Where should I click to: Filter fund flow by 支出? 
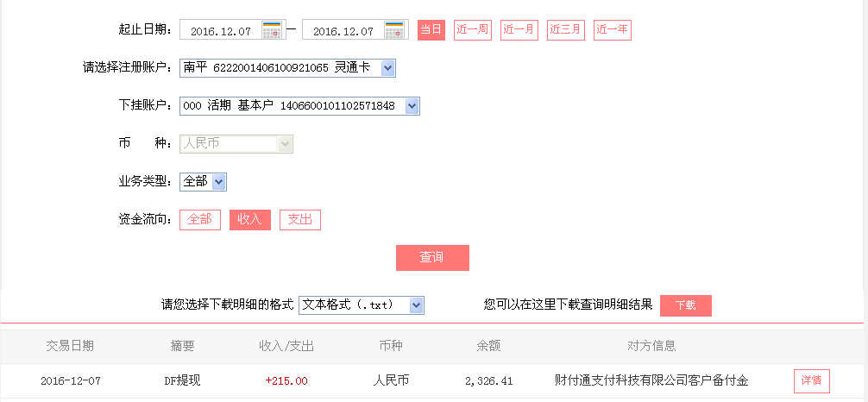click(299, 220)
